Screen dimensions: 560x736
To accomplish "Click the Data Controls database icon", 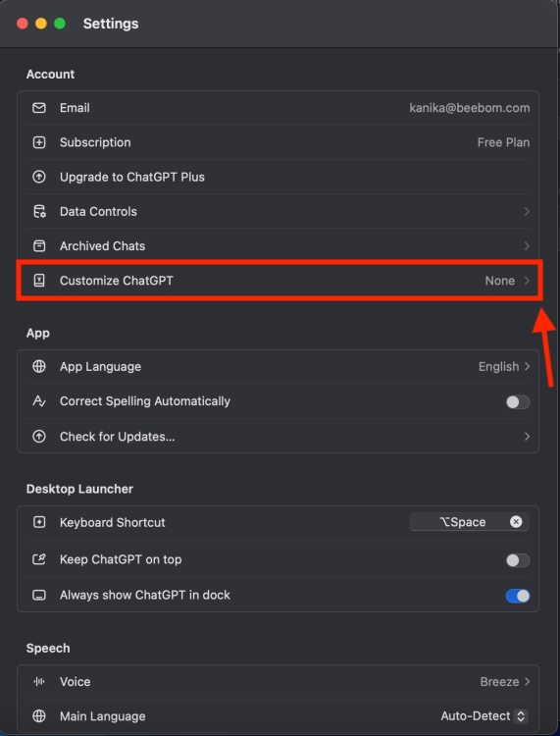I will click(x=39, y=211).
